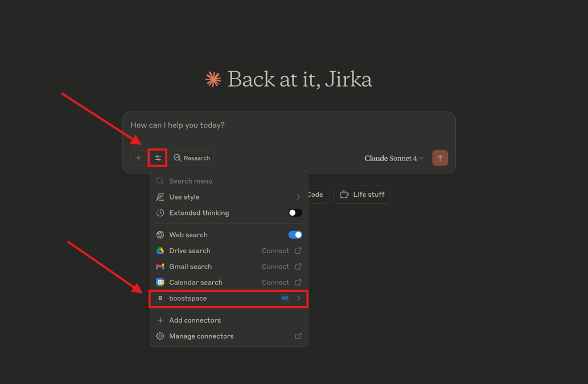Click the Google Calendar icon

(160, 282)
